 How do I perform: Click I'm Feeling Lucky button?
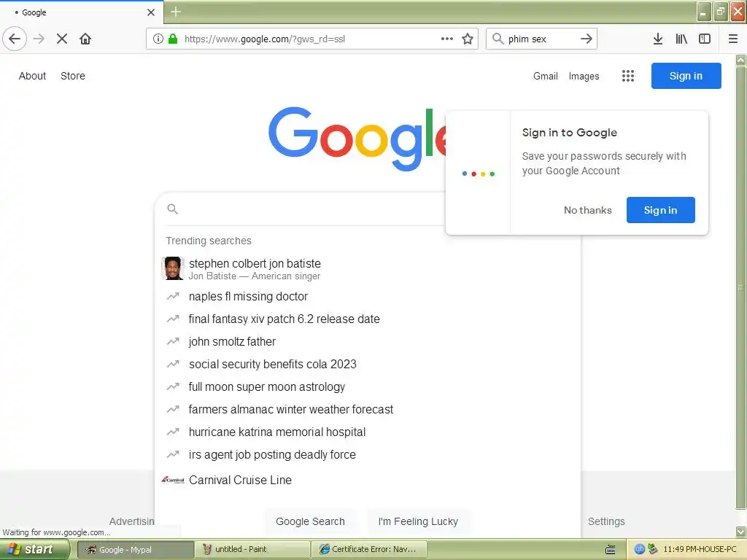418,521
